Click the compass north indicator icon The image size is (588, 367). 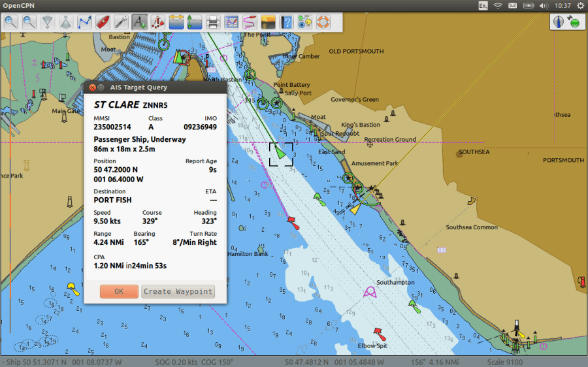559,22
